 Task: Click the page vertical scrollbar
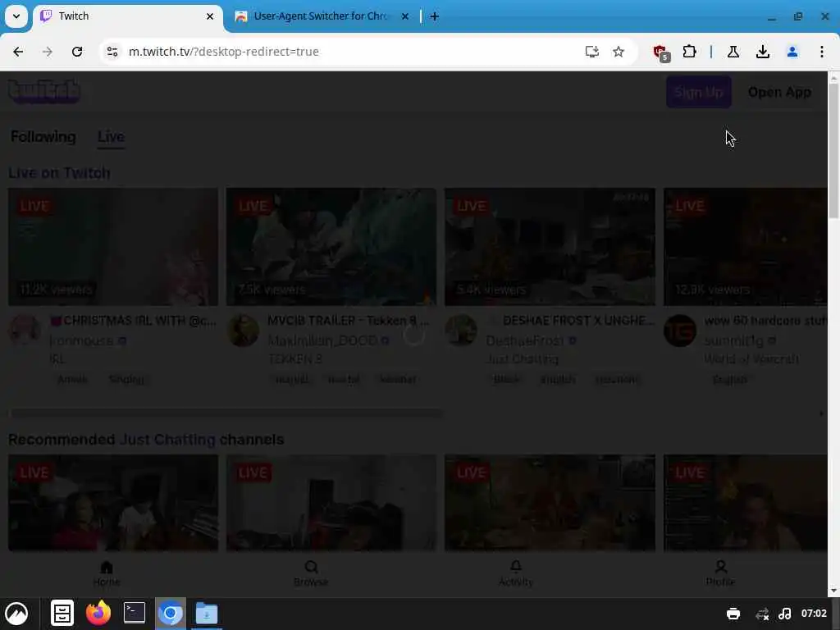(834, 150)
